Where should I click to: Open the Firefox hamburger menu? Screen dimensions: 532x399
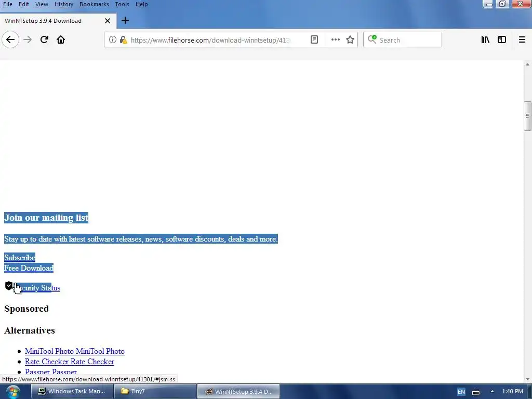522,39
